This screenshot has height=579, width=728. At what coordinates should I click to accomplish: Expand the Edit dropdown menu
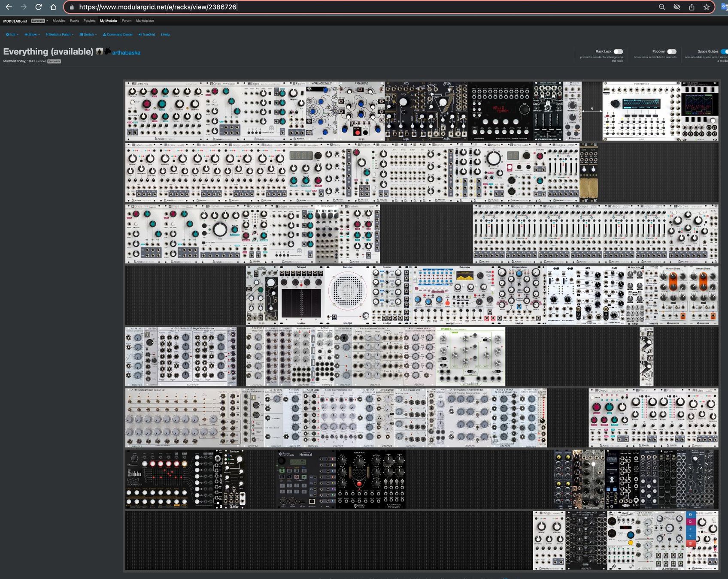point(12,34)
